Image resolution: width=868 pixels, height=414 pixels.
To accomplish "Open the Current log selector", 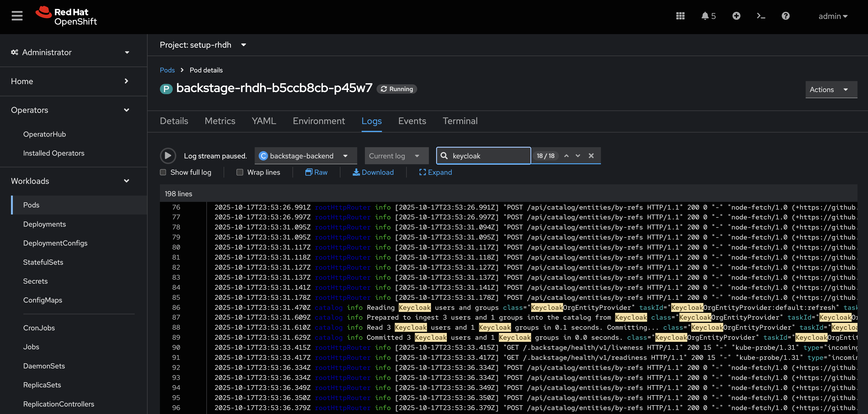I will 396,156.
